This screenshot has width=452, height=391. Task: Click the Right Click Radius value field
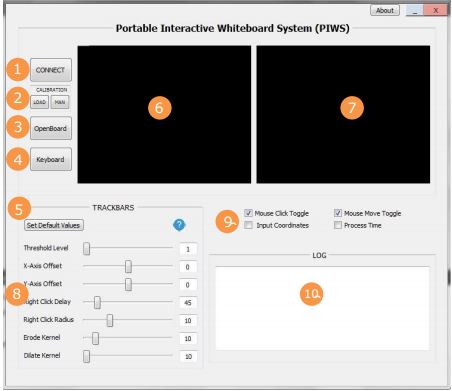pyautogui.click(x=188, y=321)
